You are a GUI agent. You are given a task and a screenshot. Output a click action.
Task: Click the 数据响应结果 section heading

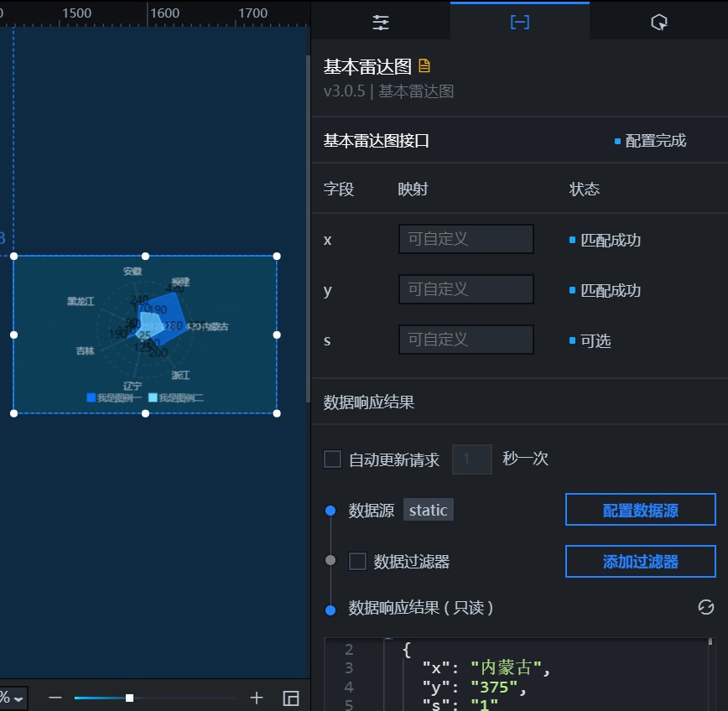point(369,402)
